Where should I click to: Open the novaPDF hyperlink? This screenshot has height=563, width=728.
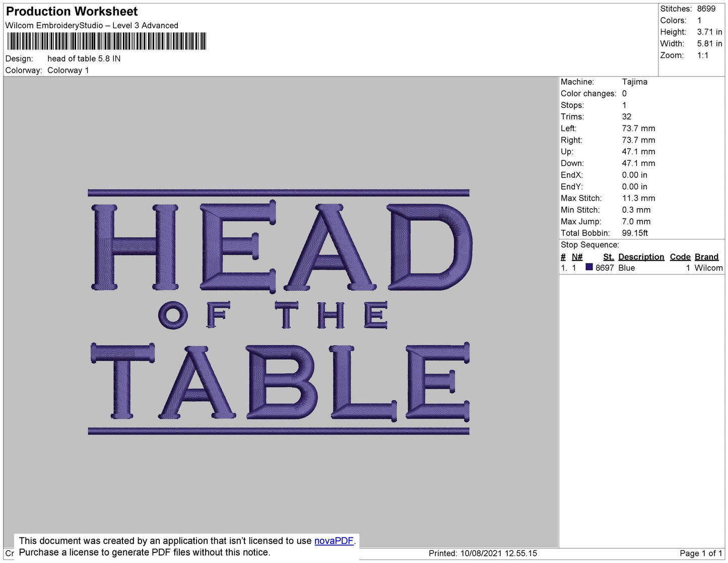point(334,541)
